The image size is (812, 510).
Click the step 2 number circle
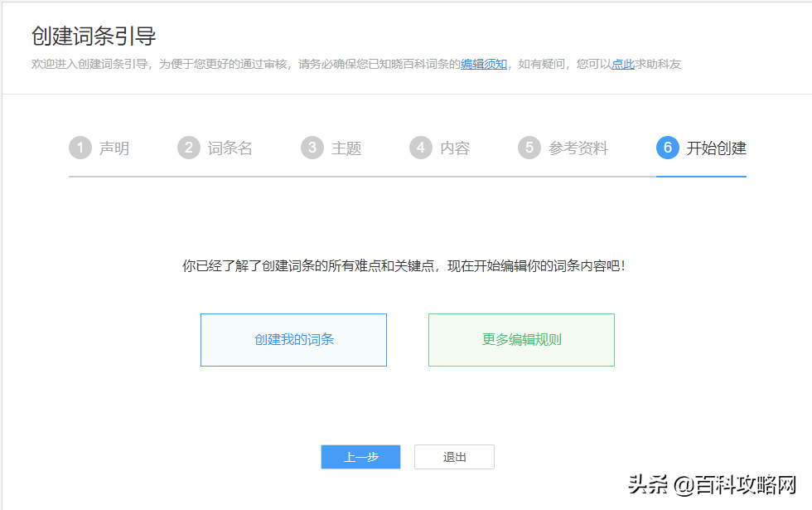click(x=188, y=148)
